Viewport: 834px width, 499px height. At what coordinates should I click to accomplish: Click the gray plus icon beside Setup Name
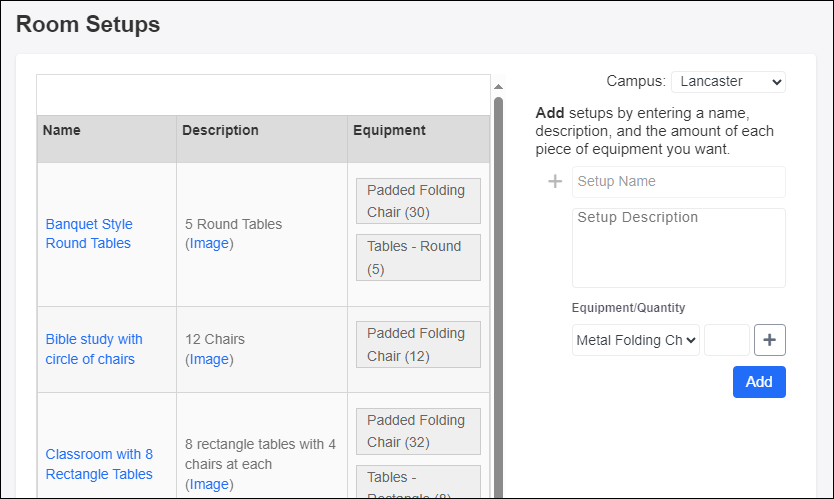point(556,182)
